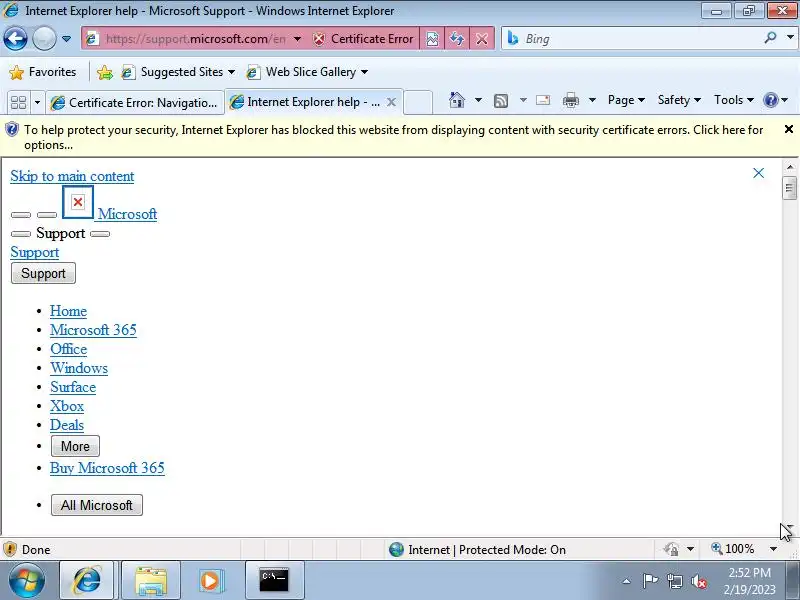Follow the Skip to main content link
Image resolution: width=800 pixels, height=600 pixels.
tap(72, 176)
